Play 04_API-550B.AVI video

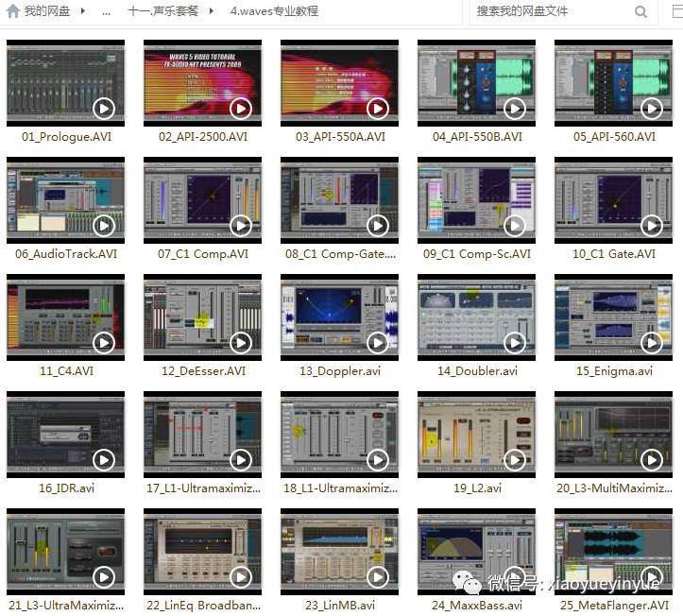515,109
